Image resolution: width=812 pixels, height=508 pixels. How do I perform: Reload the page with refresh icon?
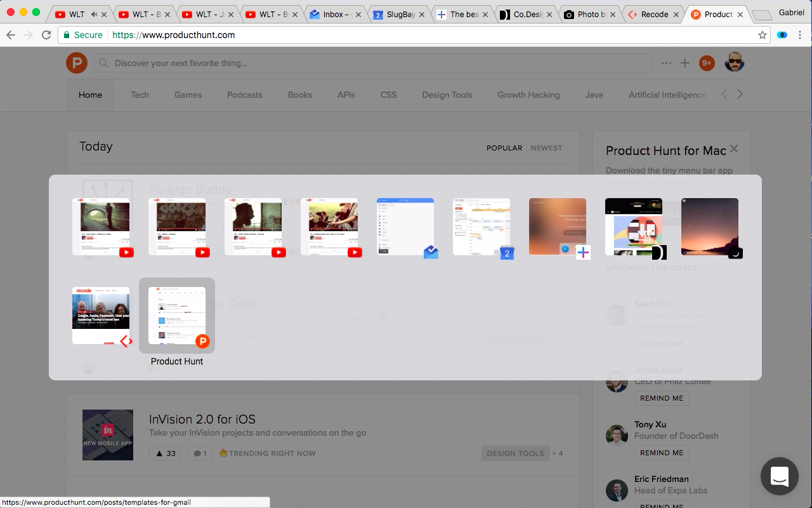(46, 35)
